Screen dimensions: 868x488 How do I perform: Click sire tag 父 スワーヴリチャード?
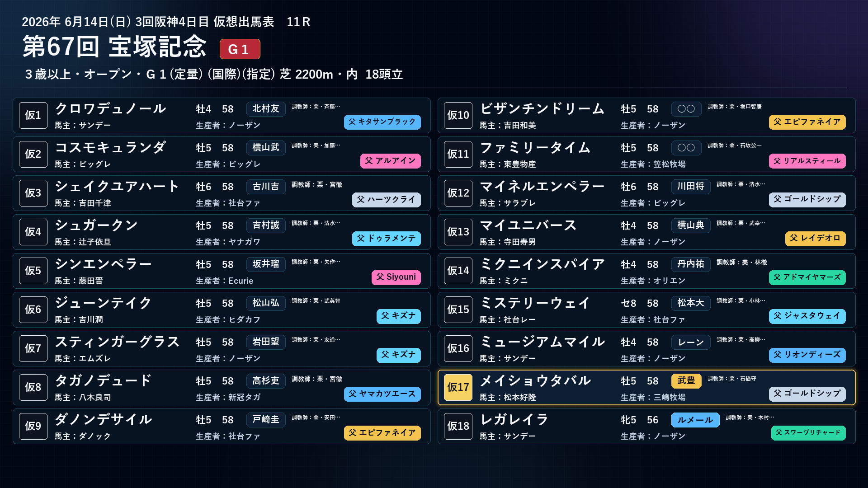pyautogui.click(x=808, y=433)
